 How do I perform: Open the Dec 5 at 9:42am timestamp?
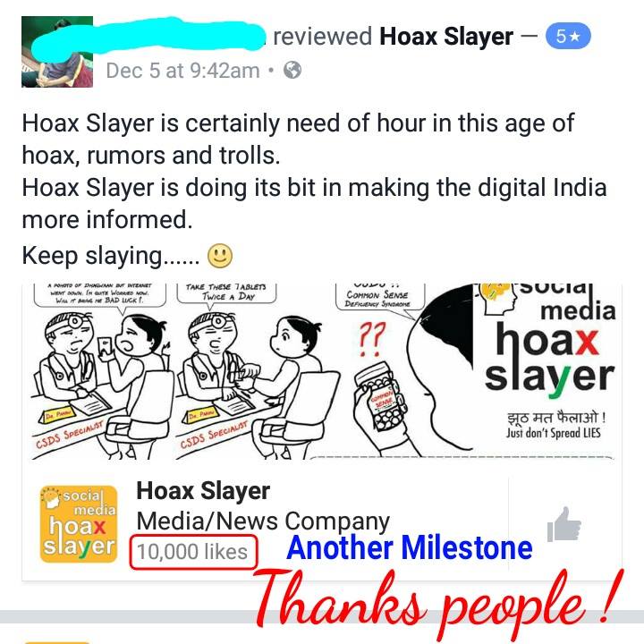[182, 71]
